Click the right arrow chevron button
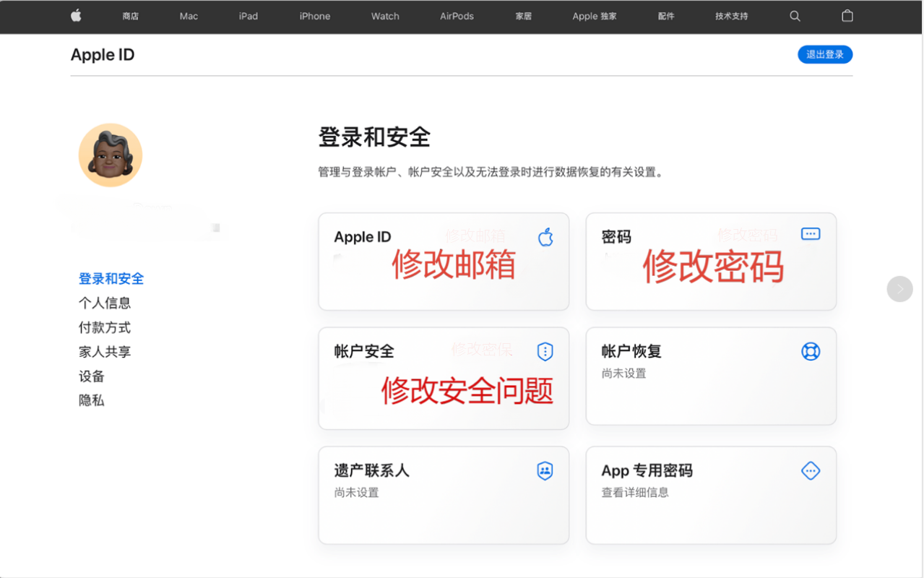The image size is (924, 578). (x=899, y=289)
